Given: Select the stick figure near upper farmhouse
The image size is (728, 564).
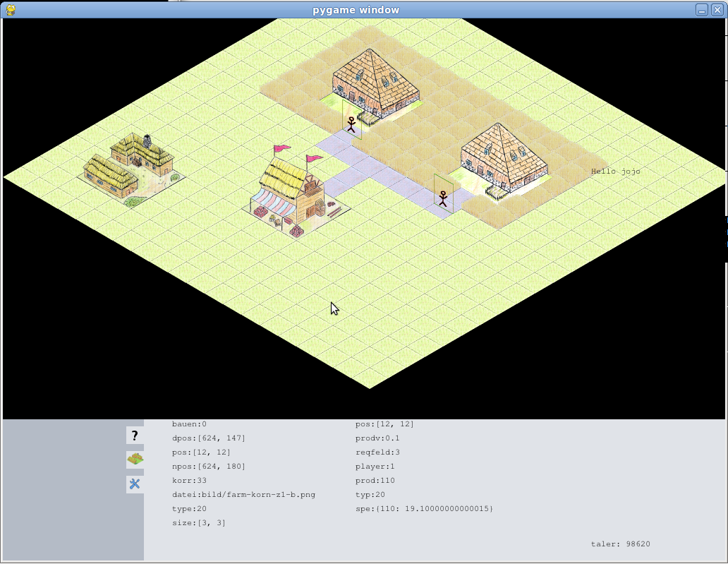Looking at the screenshot, I should point(351,124).
